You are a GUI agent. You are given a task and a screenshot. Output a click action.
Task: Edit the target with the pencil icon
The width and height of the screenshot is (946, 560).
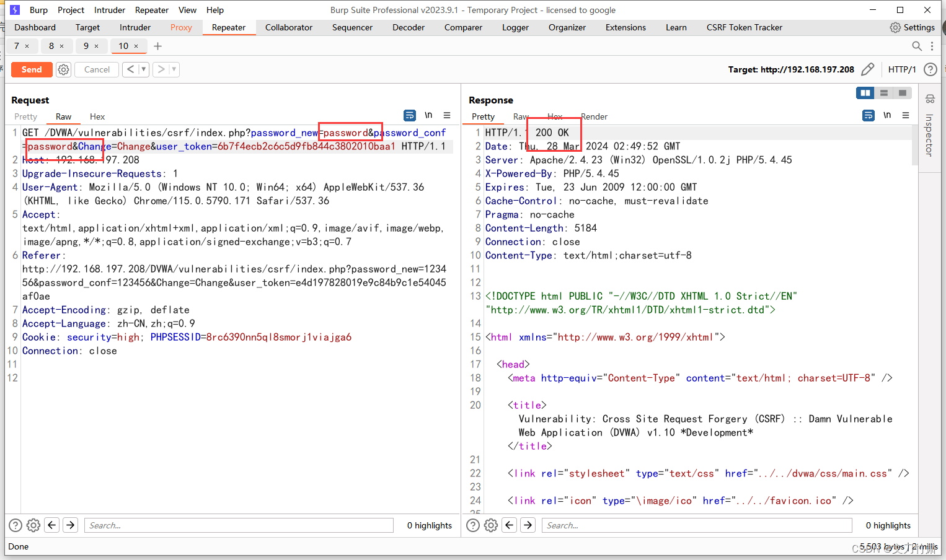point(868,69)
